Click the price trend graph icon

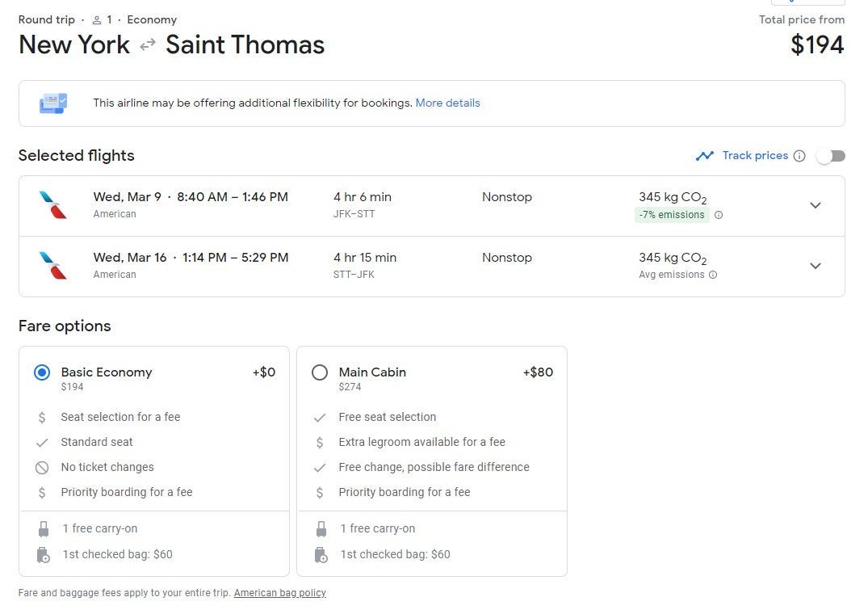tap(705, 156)
